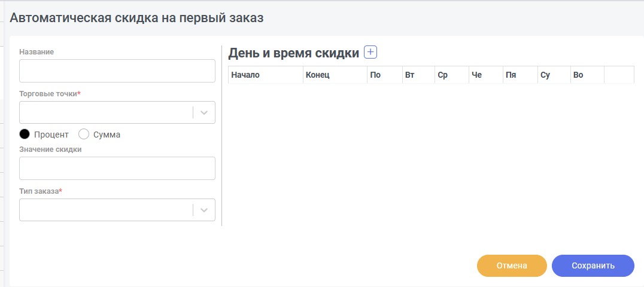Click the Конец column header
The image size is (644, 287).
335,75
